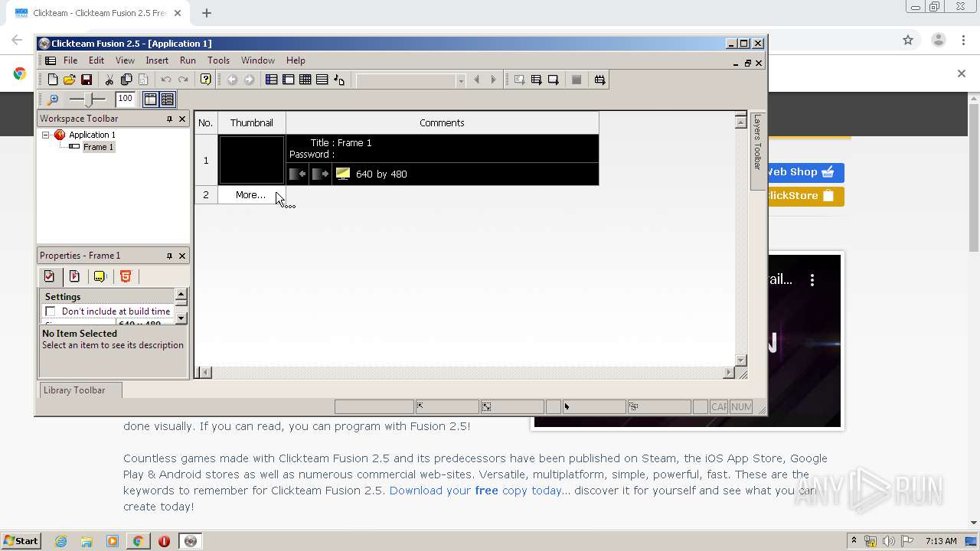Open Chrome from the taskbar
The width and height of the screenshot is (980, 551).
coord(138,541)
